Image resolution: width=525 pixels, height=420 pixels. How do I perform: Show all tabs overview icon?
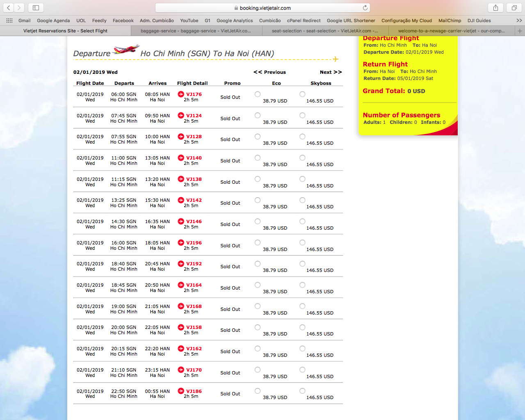pos(514,8)
